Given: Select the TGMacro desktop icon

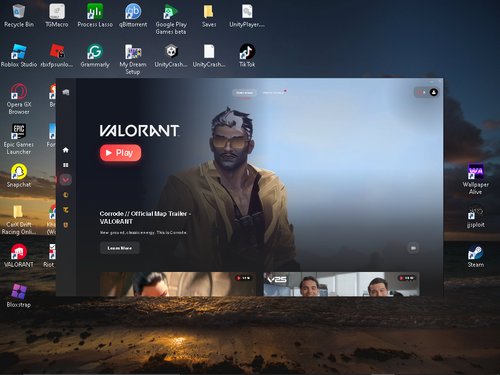Looking at the screenshot, I should pyautogui.click(x=57, y=16).
